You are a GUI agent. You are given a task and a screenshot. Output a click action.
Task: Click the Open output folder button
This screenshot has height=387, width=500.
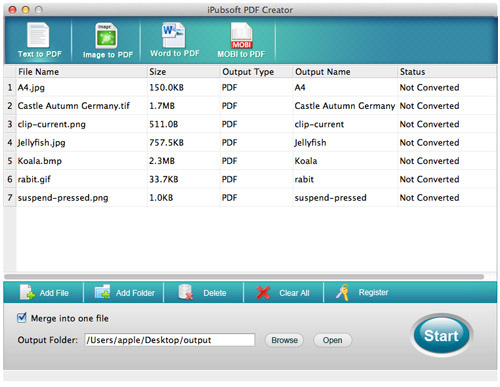[332, 340]
